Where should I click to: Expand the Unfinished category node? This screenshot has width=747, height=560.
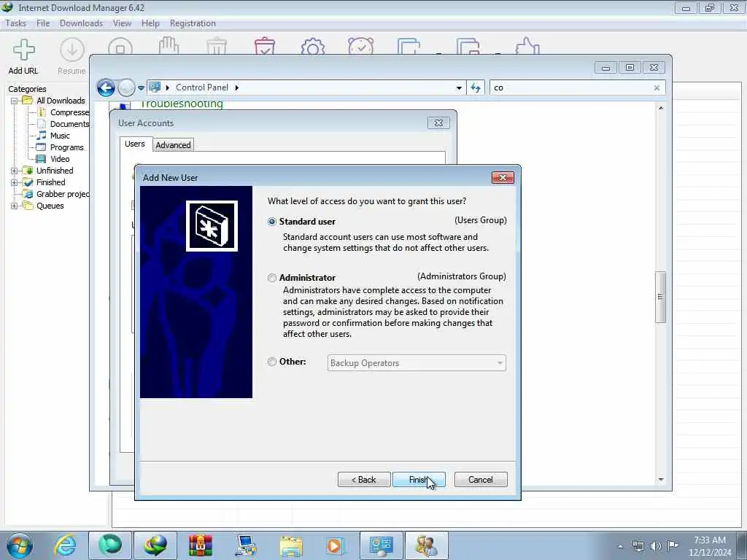[15, 171]
